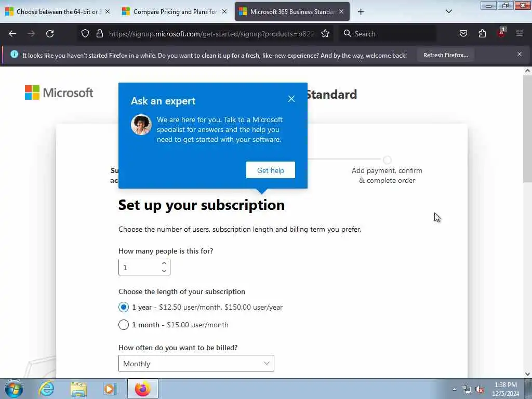This screenshot has width=532, height=399.
Task: Click the page scroll-down arrow
Action: (527, 374)
